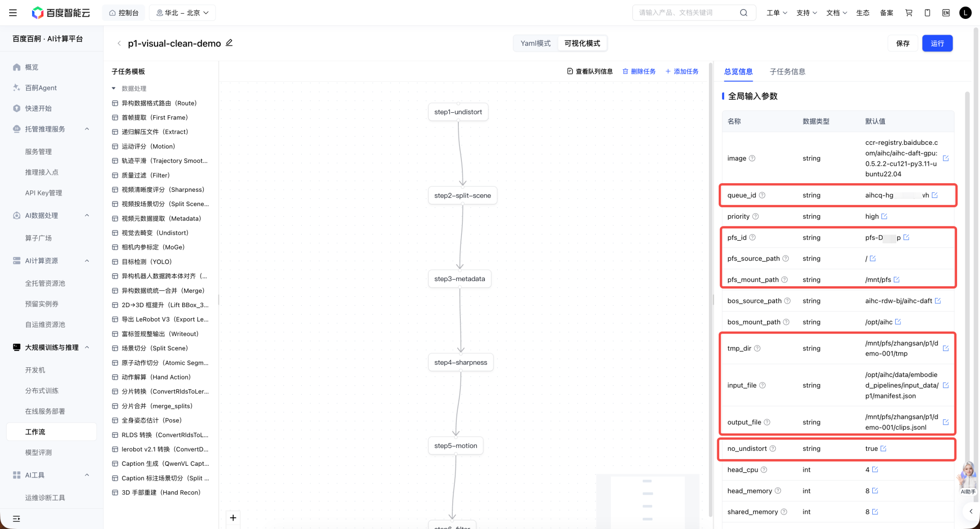Viewport: 980px width, 529px height.
Task: Edit the no_undistort default value
Action: 883,448
